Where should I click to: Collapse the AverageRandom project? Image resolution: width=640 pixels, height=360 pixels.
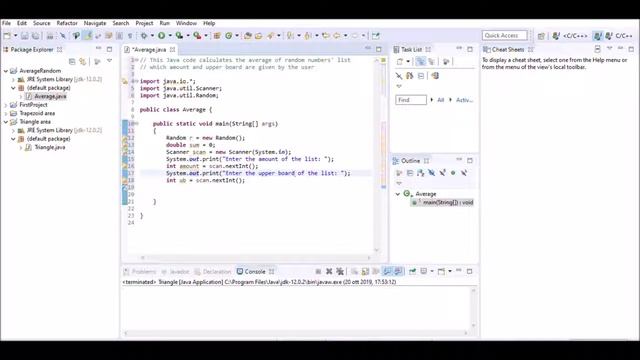(6, 71)
